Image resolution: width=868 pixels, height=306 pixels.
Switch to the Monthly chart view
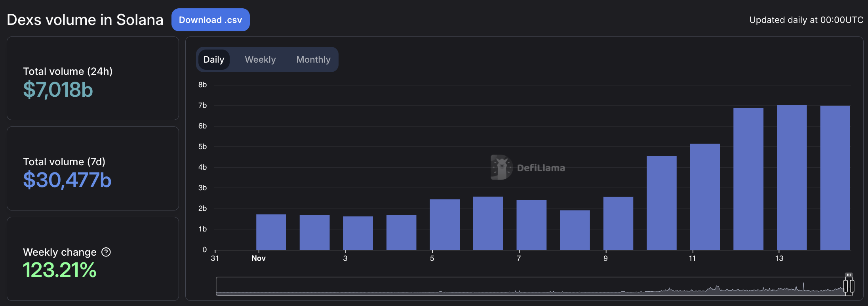coord(313,59)
